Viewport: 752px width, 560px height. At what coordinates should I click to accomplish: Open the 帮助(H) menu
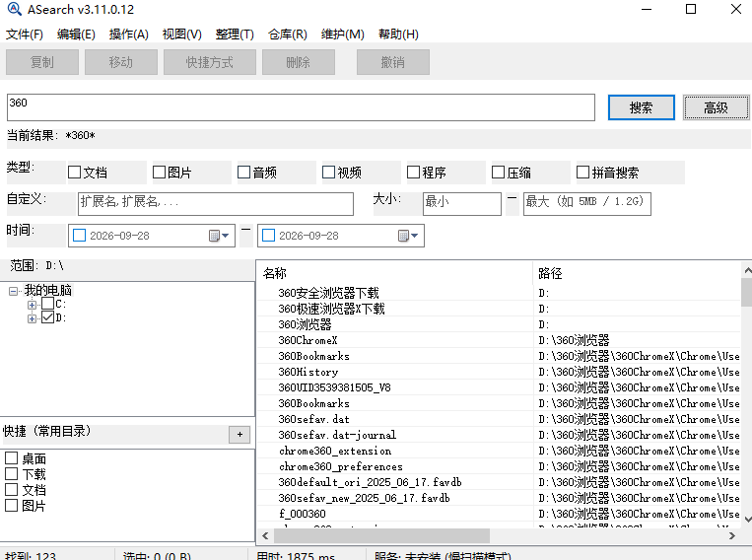click(398, 35)
